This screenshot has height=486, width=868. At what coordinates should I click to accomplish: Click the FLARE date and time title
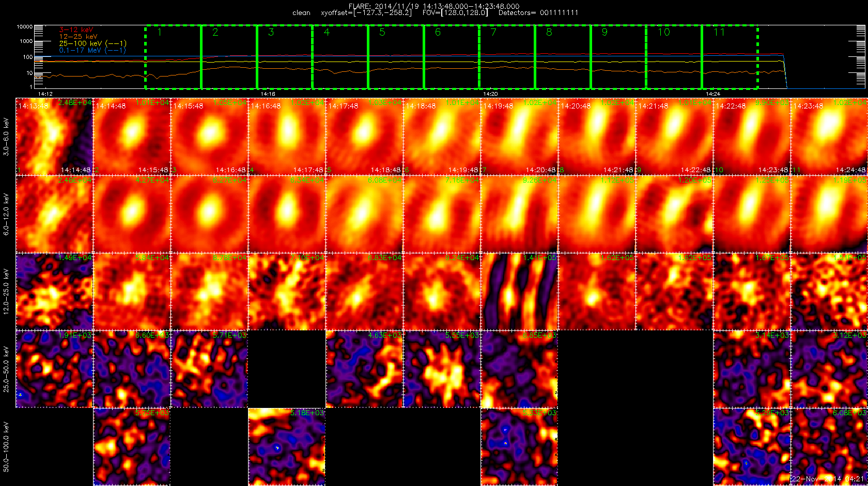(x=434, y=6)
